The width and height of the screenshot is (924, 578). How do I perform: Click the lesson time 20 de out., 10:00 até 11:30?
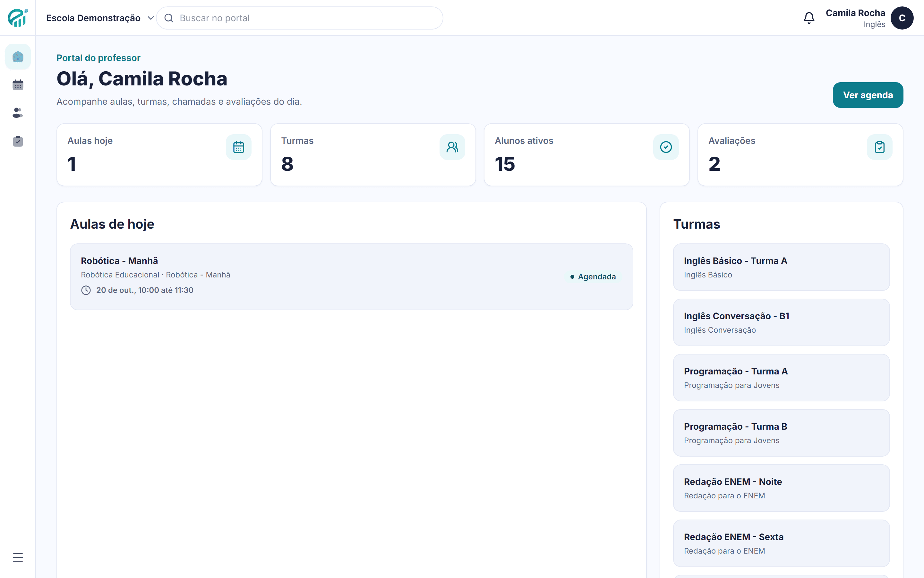click(x=145, y=290)
